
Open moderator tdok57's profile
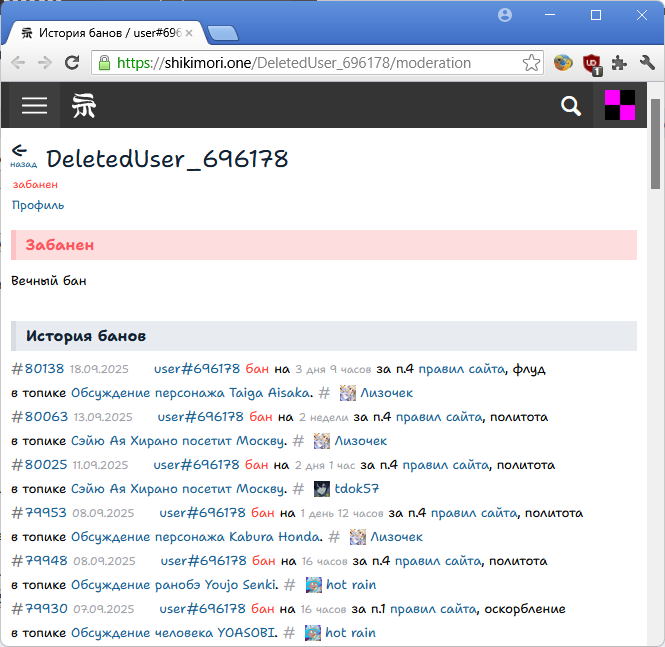coord(356,489)
